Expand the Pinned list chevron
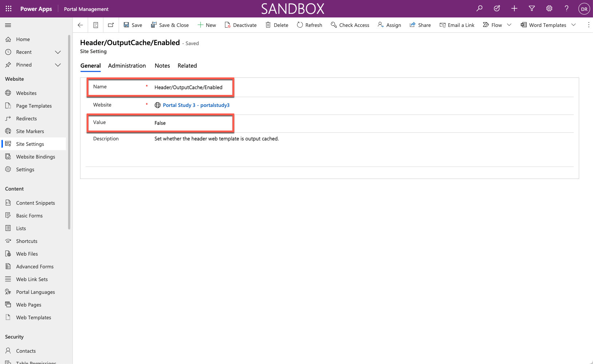This screenshot has height=364, width=593. (x=58, y=65)
